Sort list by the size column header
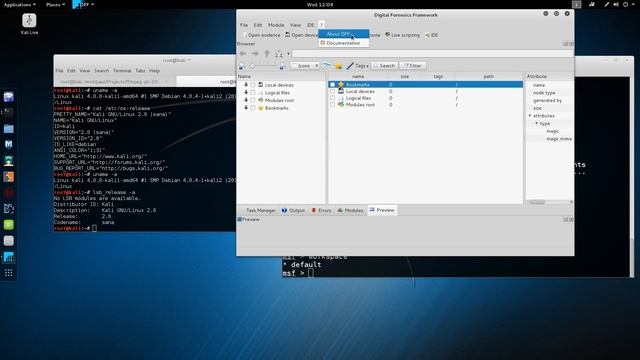This screenshot has height=360, width=640. click(x=404, y=76)
